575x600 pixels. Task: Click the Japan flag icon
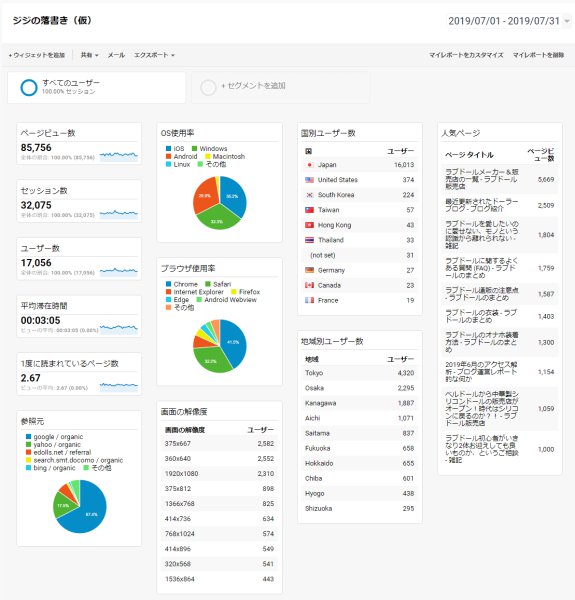(x=309, y=165)
